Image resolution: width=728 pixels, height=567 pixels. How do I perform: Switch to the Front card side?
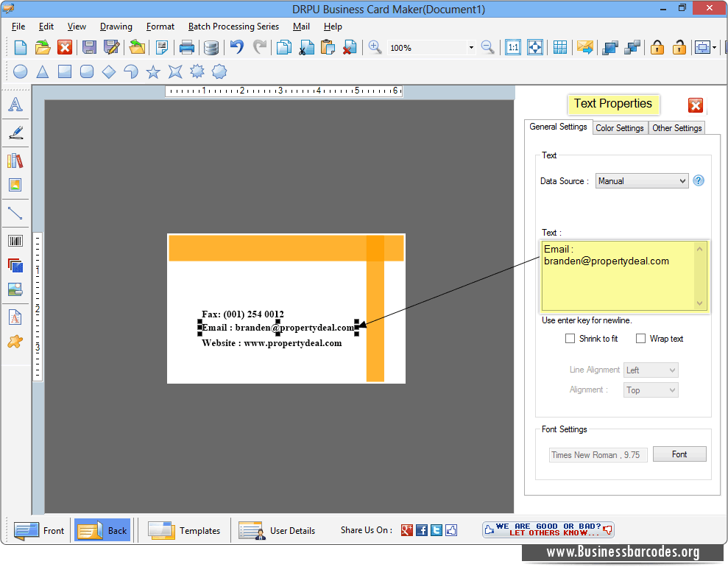40,530
